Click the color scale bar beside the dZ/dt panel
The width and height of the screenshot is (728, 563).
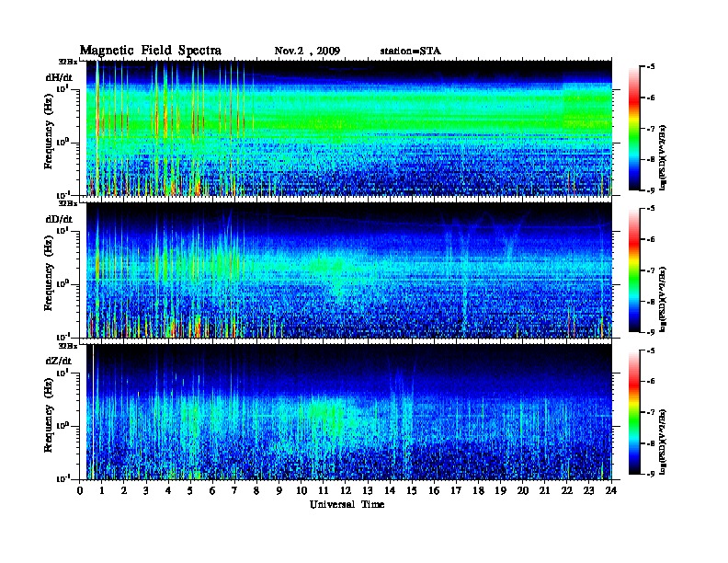(634, 411)
